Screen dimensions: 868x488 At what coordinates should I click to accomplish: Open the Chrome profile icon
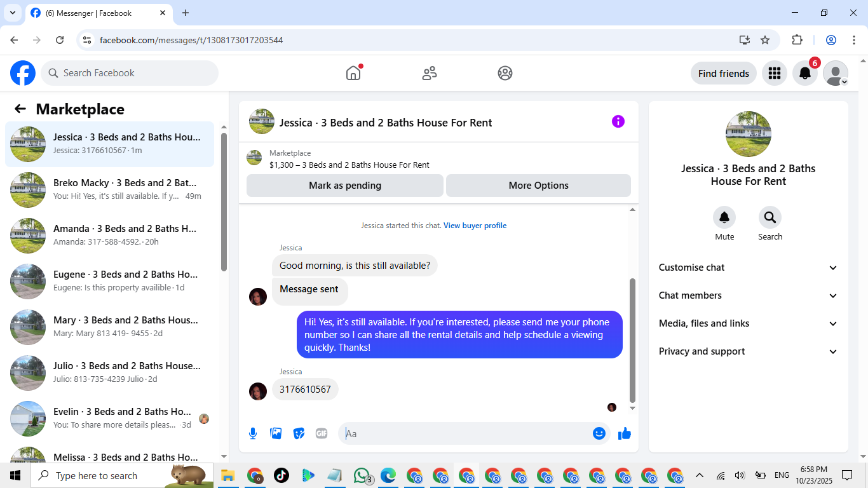click(831, 40)
